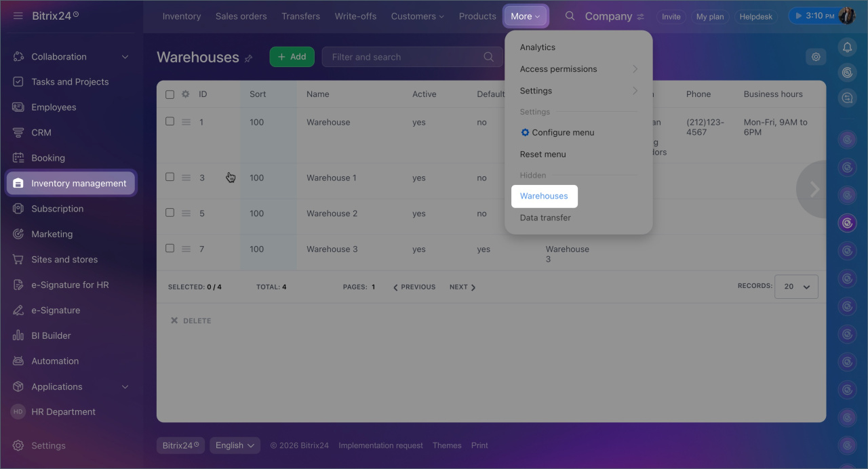Open the records per page dropdown
The width and height of the screenshot is (868, 469).
point(797,287)
